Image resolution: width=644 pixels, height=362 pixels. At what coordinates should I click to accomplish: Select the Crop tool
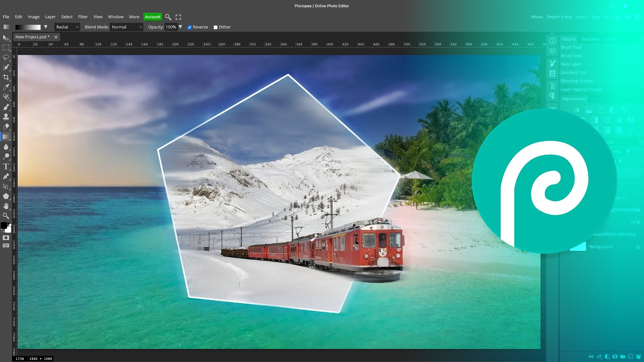6,77
